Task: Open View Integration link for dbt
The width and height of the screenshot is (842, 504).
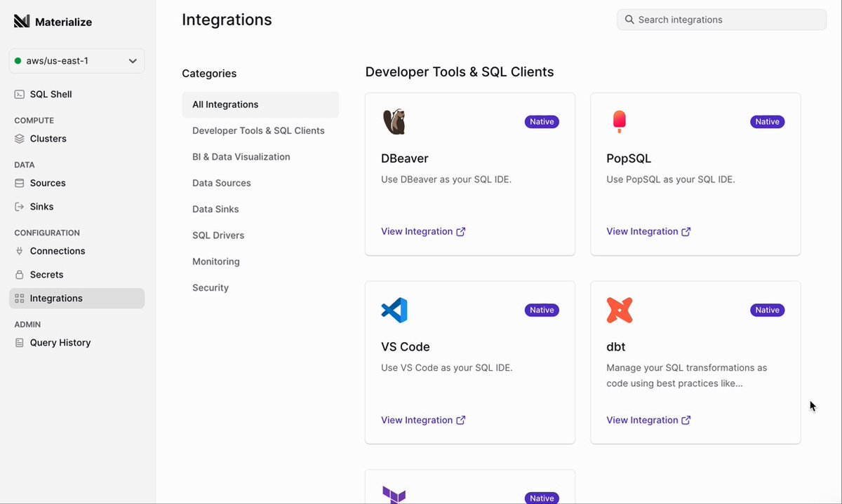Action: coord(648,420)
